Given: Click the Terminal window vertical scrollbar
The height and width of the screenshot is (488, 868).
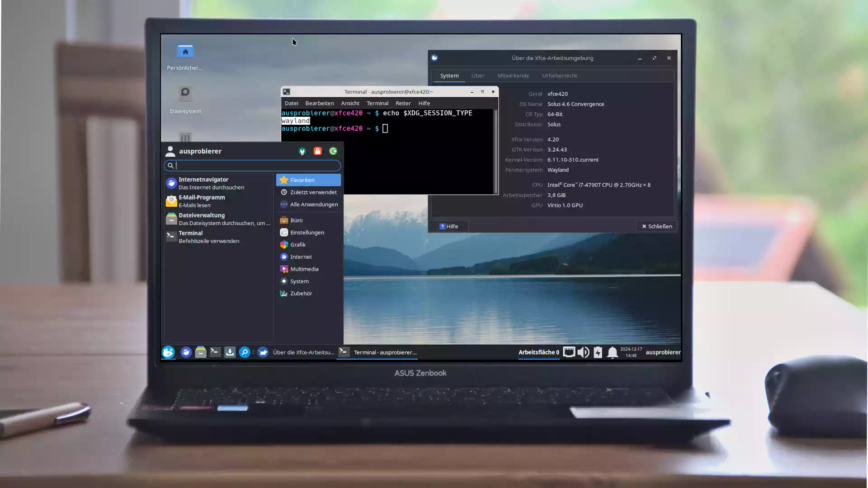Looking at the screenshot, I should click(x=495, y=152).
